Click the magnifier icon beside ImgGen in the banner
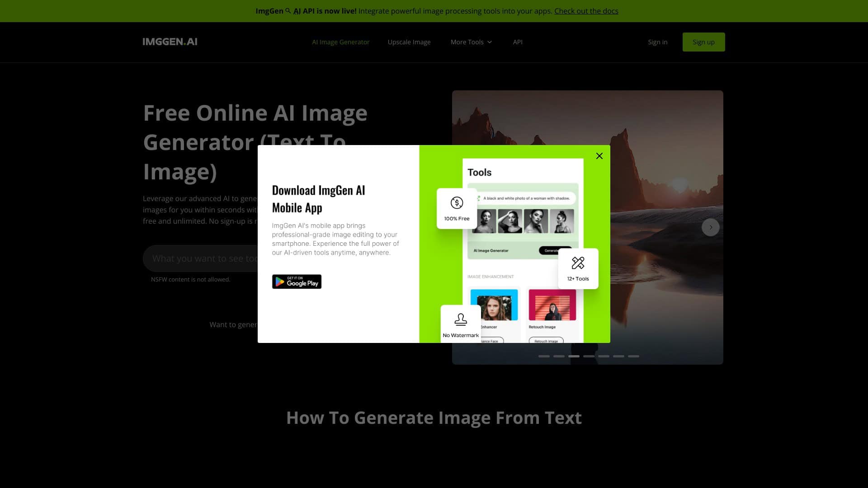Screen dimensions: 868x488 tap(288, 10)
